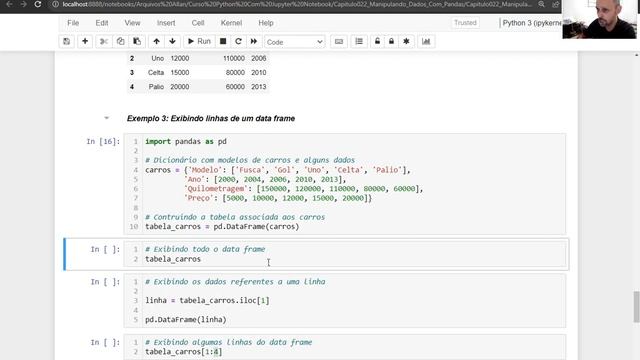Click the cell with tabela_carros.iloc[1] code
Viewport: 640px width, 360px height.
345,301
